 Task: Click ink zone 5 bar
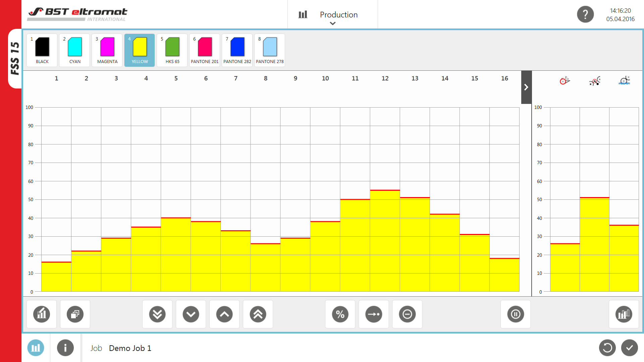point(176,254)
